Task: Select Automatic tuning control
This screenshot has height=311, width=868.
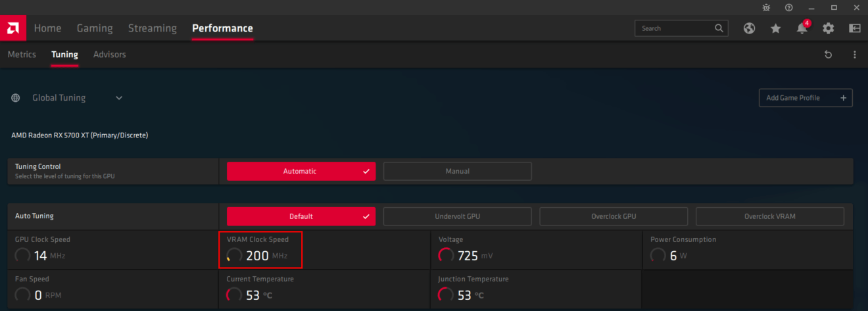Action: (301, 171)
